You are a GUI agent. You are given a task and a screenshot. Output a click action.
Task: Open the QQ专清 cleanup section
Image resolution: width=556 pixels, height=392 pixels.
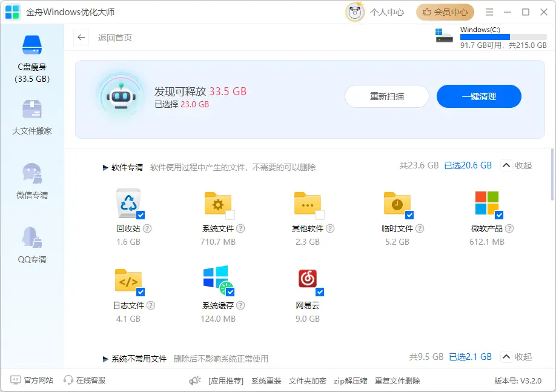[x=32, y=242]
